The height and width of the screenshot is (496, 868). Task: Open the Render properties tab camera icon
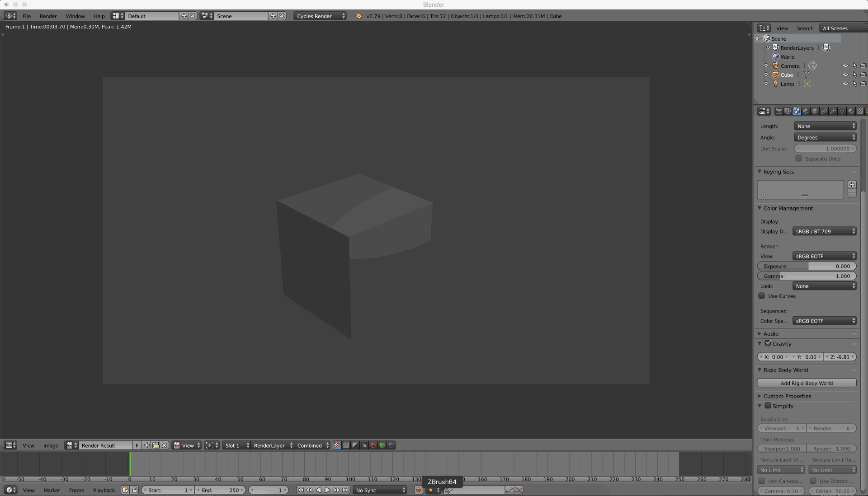coord(778,111)
